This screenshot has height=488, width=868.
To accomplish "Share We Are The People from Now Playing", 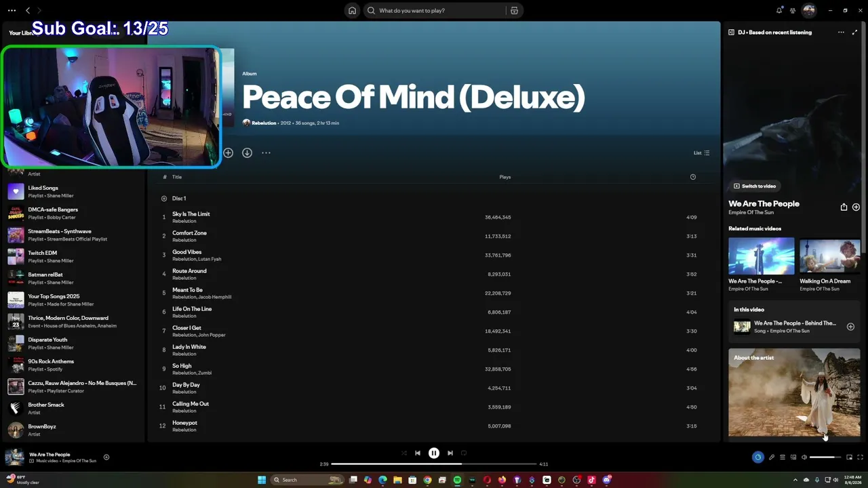I will point(844,207).
